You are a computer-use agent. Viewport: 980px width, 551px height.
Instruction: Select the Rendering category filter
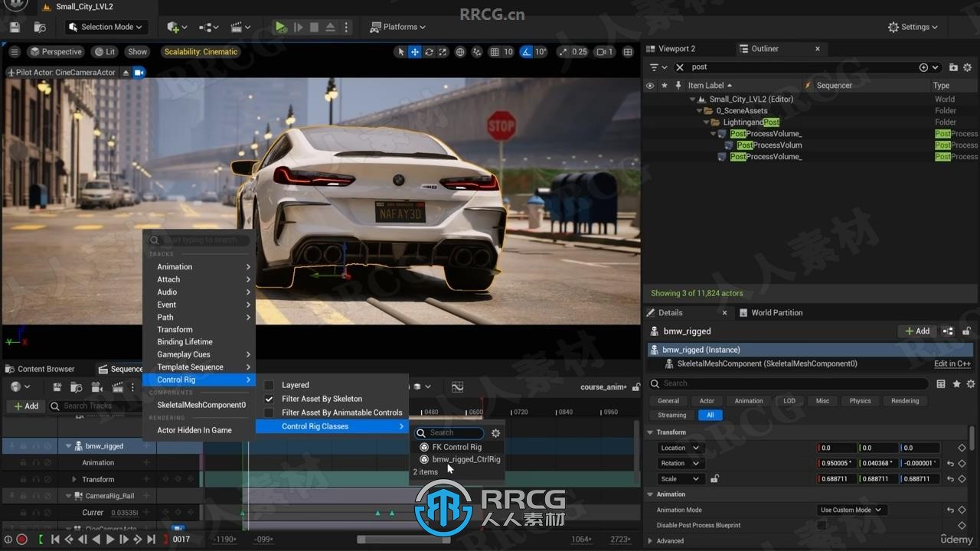pyautogui.click(x=905, y=401)
